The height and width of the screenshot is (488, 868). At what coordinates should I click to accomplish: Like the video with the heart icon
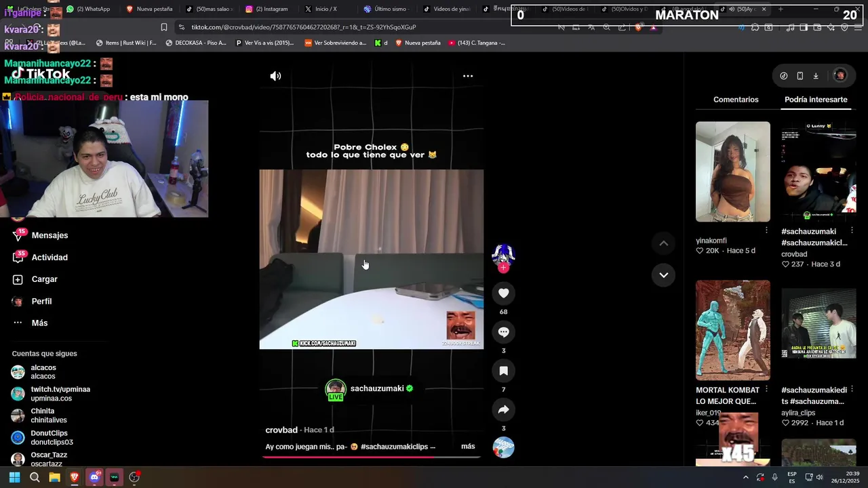[x=503, y=293]
